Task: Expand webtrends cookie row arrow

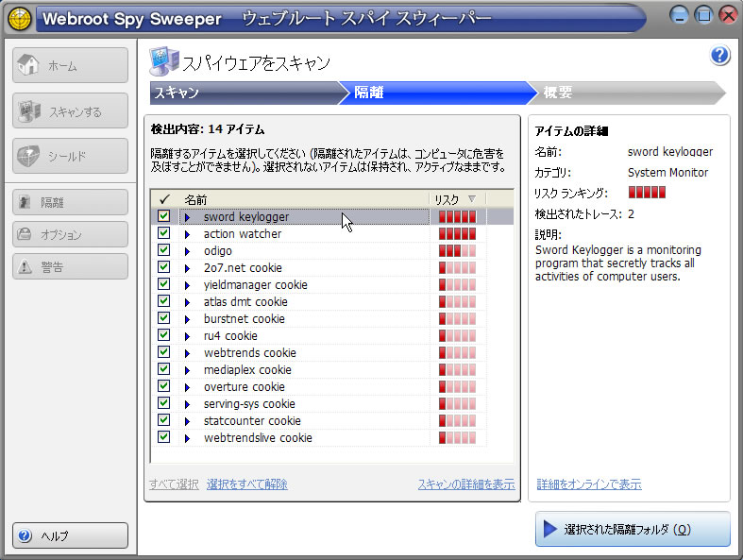Action: coord(187,354)
